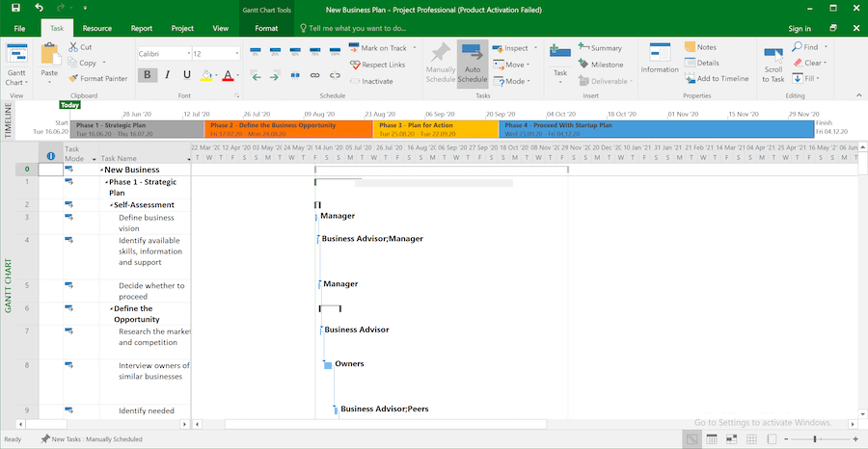
Task: Mark task 50% complete
Action: click(x=295, y=51)
